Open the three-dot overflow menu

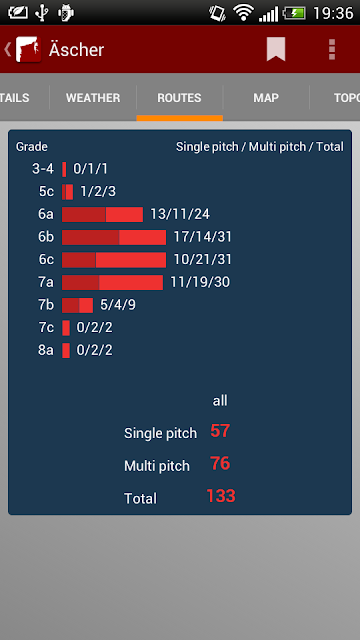tap(332, 49)
